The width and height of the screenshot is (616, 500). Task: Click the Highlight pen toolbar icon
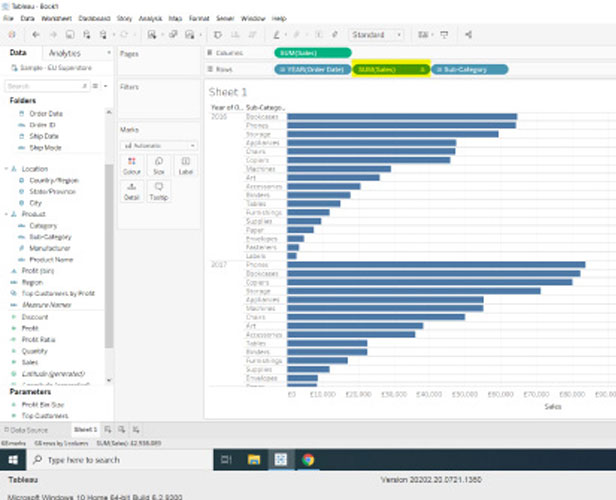276,35
